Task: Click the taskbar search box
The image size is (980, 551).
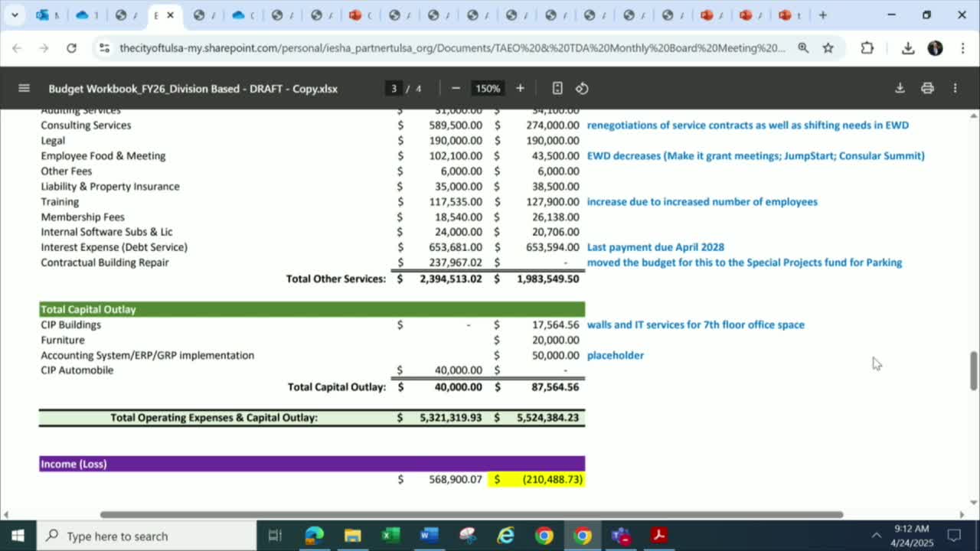Action: (x=146, y=536)
